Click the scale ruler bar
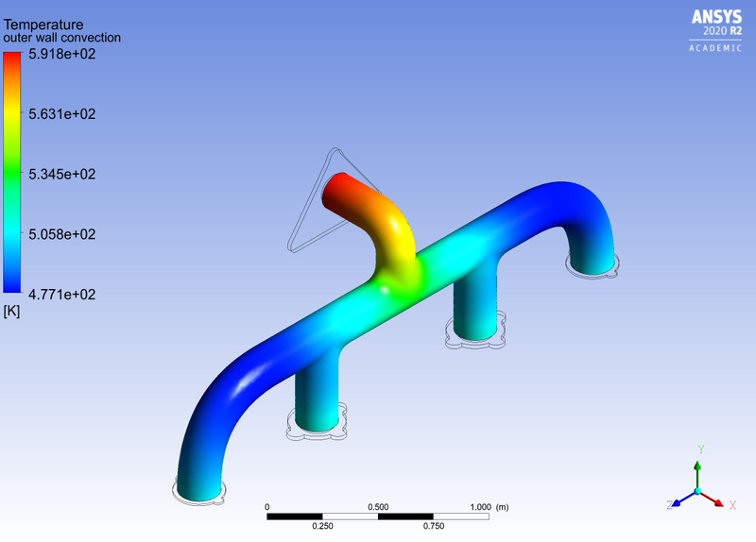This screenshot has height=542, width=756. 378,517
